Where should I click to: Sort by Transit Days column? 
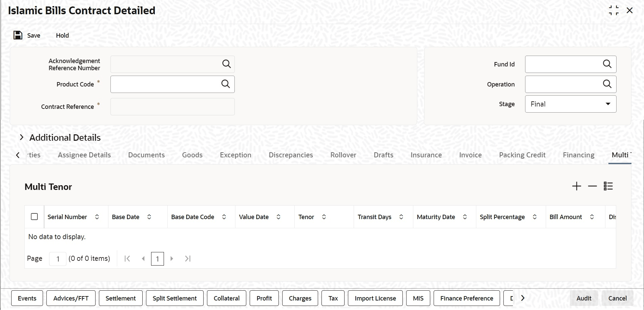[401, 217]
